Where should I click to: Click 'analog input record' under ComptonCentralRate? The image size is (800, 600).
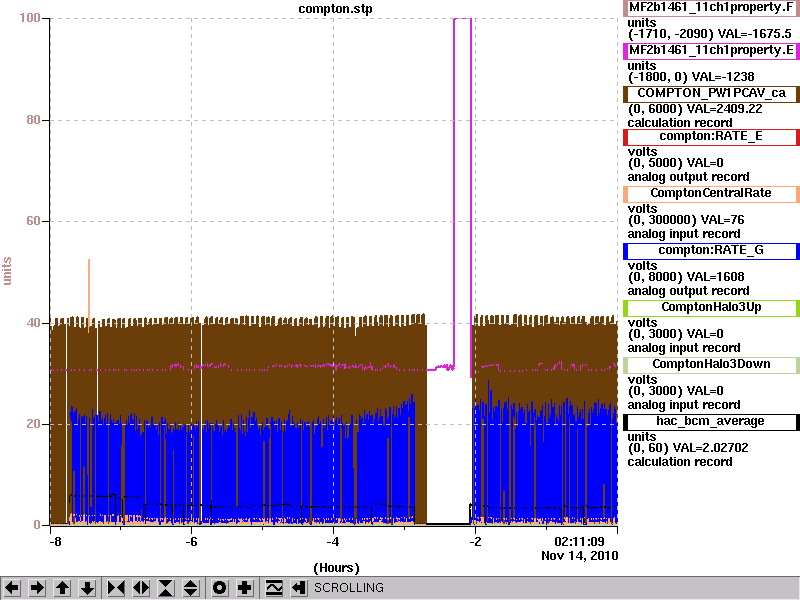684,234
